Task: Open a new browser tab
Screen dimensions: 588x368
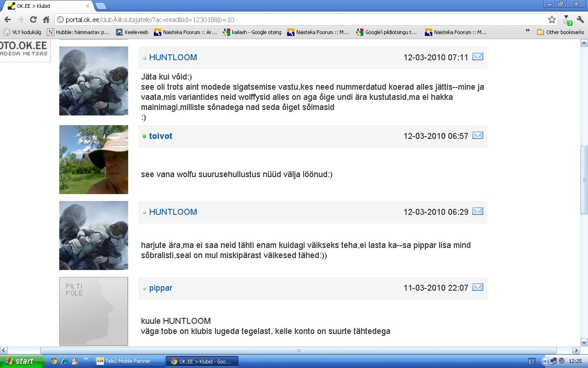Action: click(101, 6)
